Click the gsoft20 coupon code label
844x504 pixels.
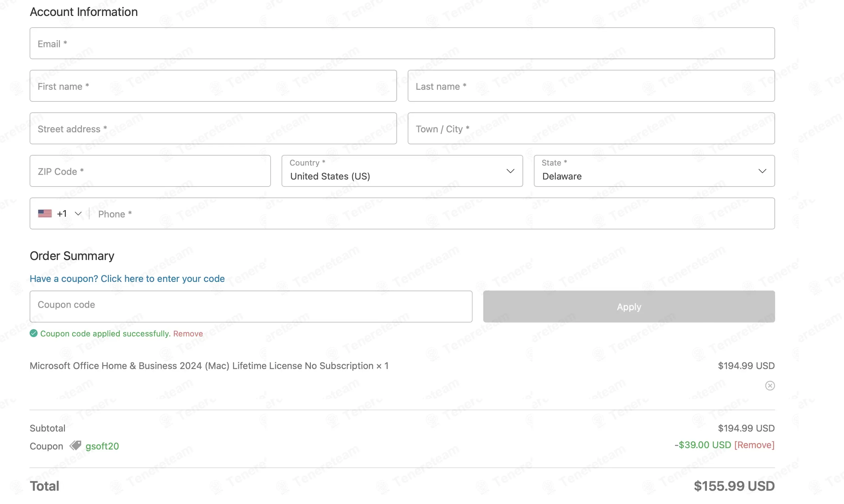(x=102, y=446)
